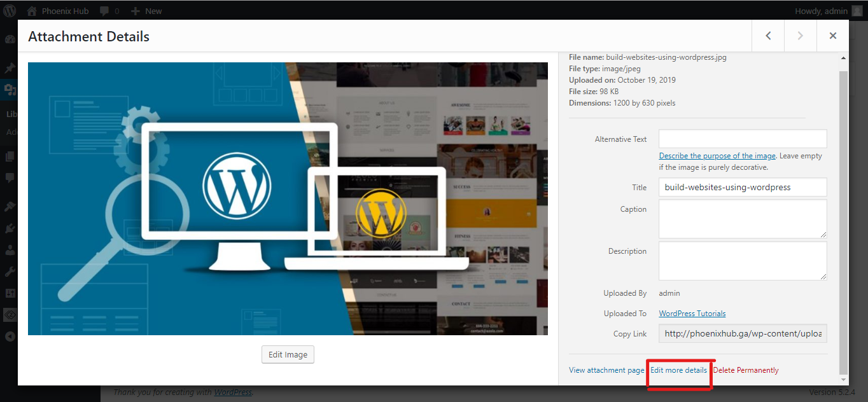Open Tools wrench sidebar icon
The height and width of the screenshot is (402, 868).
(x=10, y=272)
